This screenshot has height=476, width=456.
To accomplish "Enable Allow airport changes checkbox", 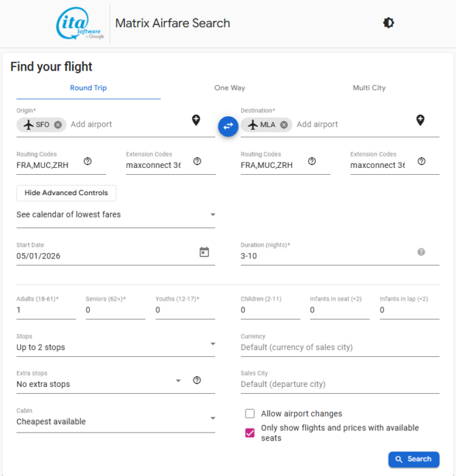I will pos(250,413).
